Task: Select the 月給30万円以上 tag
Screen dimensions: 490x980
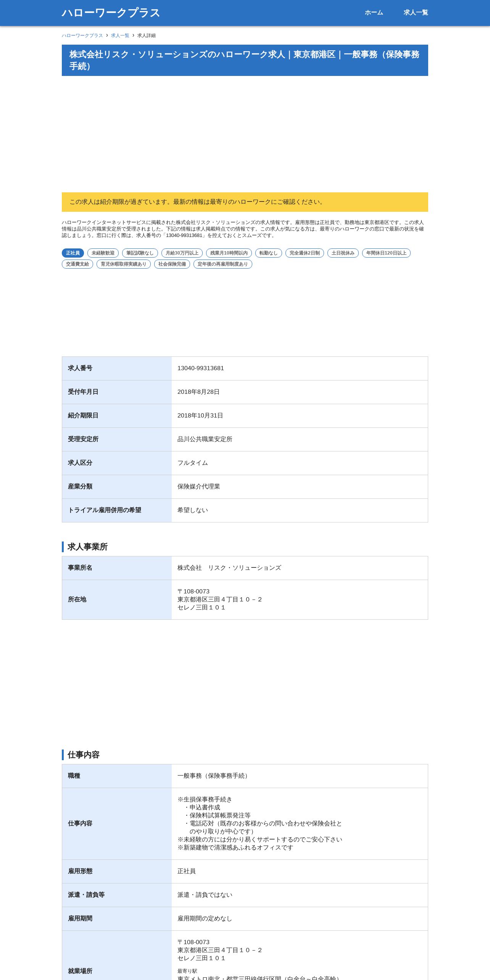Action: coord(182,253)
